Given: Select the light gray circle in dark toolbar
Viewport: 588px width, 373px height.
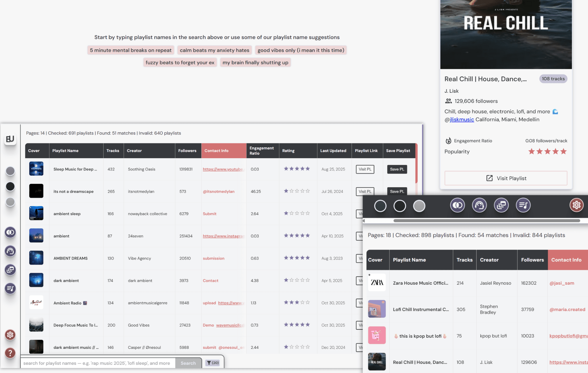Looking at the screenshot, I should click(419, 206).
